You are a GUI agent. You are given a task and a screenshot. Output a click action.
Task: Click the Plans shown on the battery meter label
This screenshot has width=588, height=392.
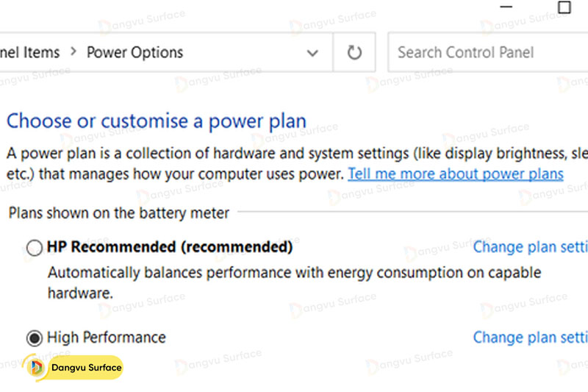(x=119, y=213)
